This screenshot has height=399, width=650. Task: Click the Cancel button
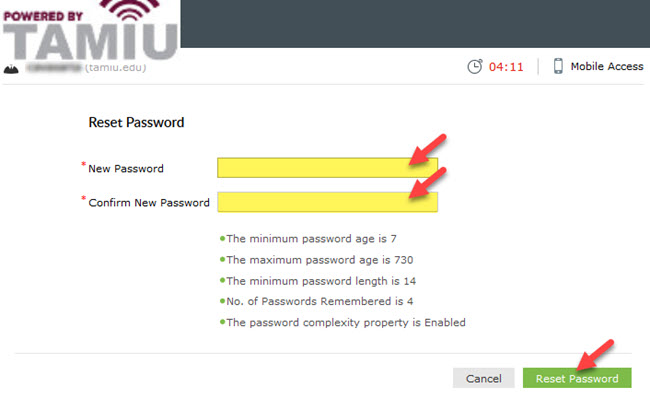click(x=483, y=378)
